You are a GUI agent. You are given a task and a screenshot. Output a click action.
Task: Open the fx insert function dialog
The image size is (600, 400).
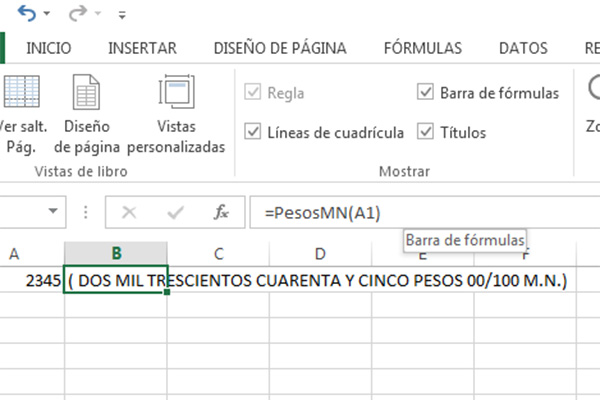click(x=221, y=212)
